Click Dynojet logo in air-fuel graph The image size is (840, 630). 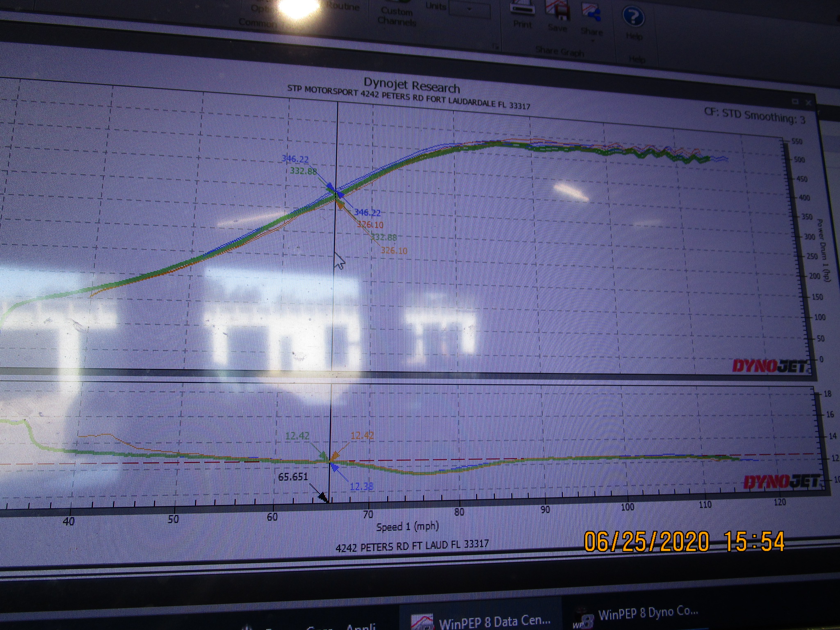coord(781,482)
